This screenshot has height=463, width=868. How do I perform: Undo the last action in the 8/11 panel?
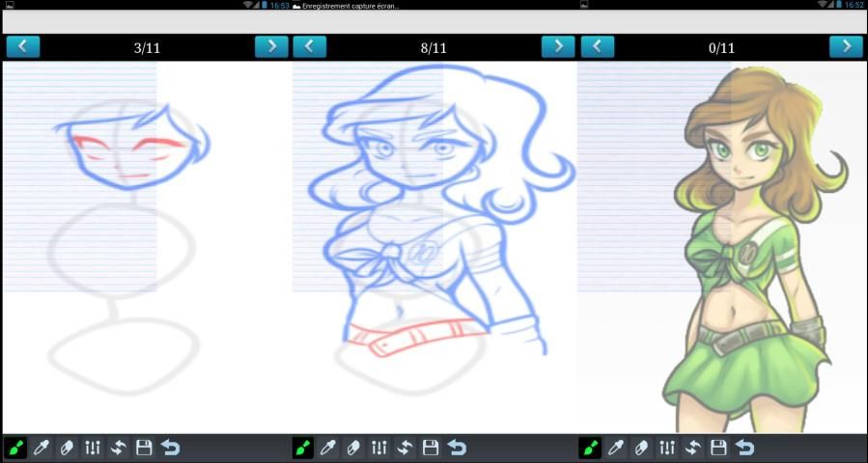457,448
